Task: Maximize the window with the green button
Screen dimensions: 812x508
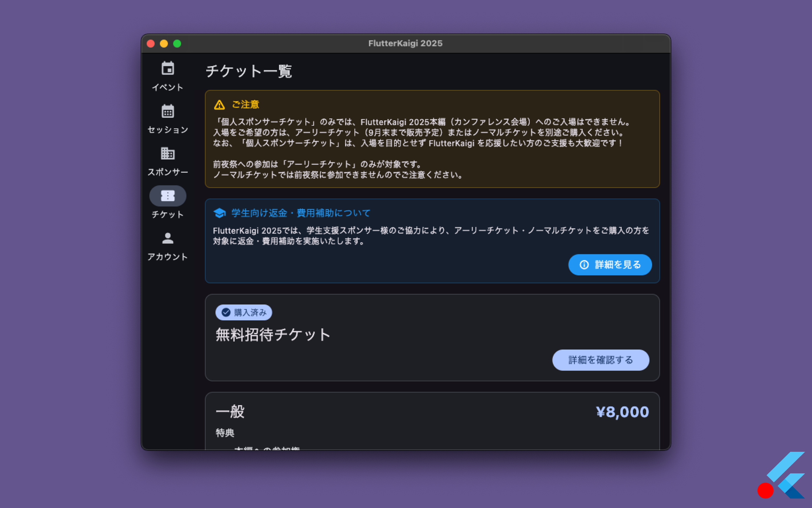Action: click(177, 44)
